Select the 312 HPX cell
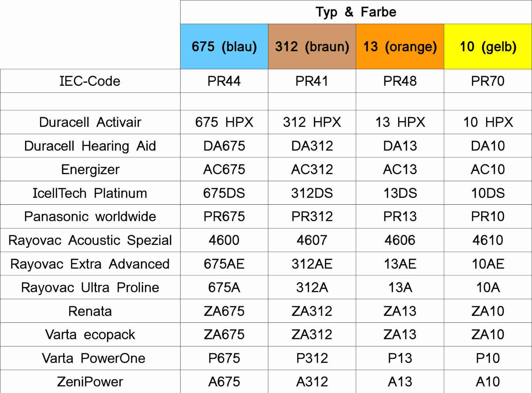The image size is (532, 393). pyautogui.click(x=312, y=122)
